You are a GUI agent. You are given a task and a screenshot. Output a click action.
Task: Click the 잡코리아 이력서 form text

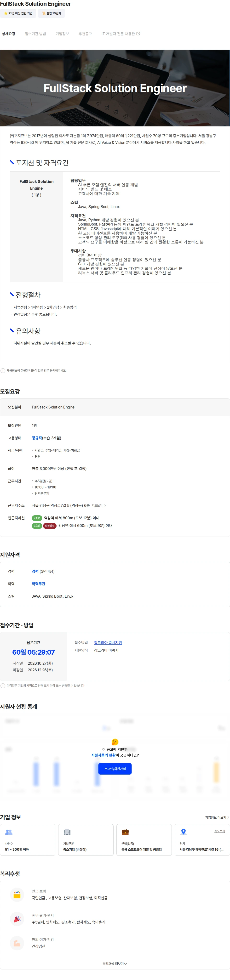click(x=106, y=650)
